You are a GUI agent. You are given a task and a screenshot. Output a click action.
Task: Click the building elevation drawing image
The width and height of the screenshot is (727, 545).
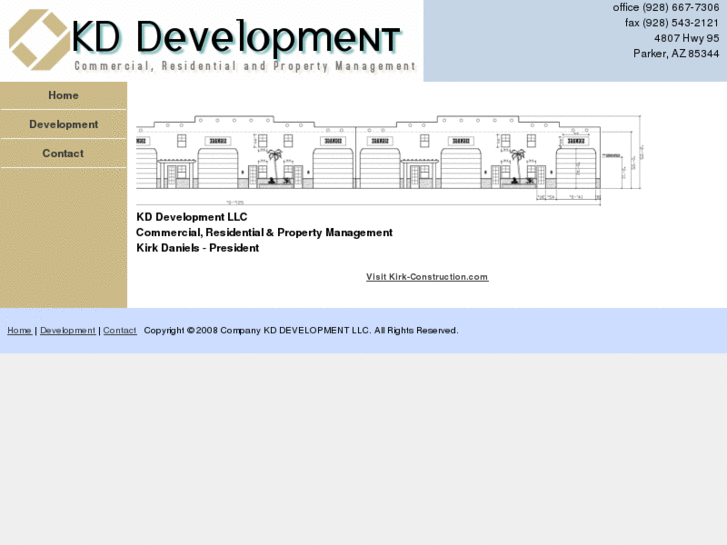pos(390,160)
